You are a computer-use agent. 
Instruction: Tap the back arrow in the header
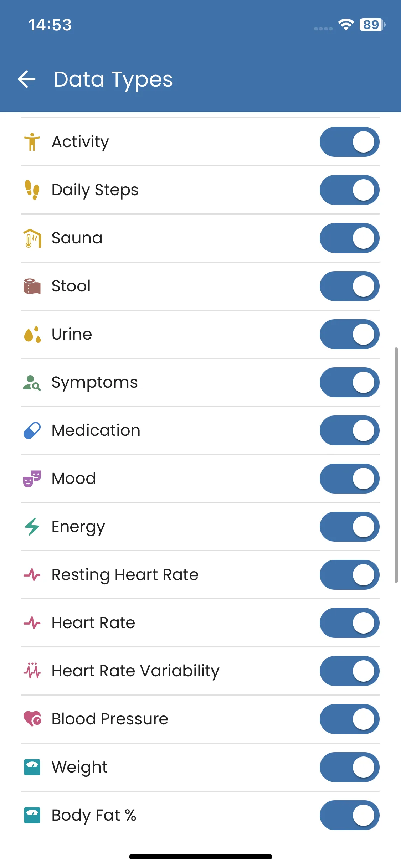pyautogui.click(x=27, y=79)
